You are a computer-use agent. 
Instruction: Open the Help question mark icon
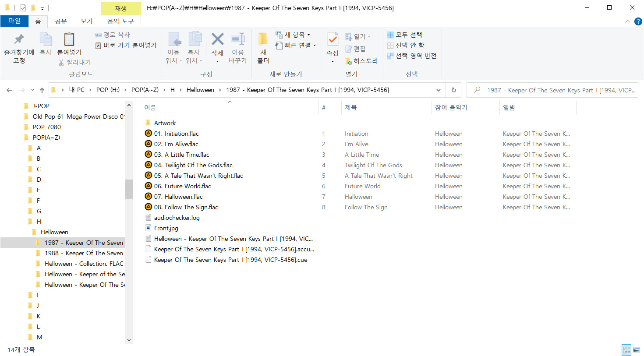pos(638,21)
